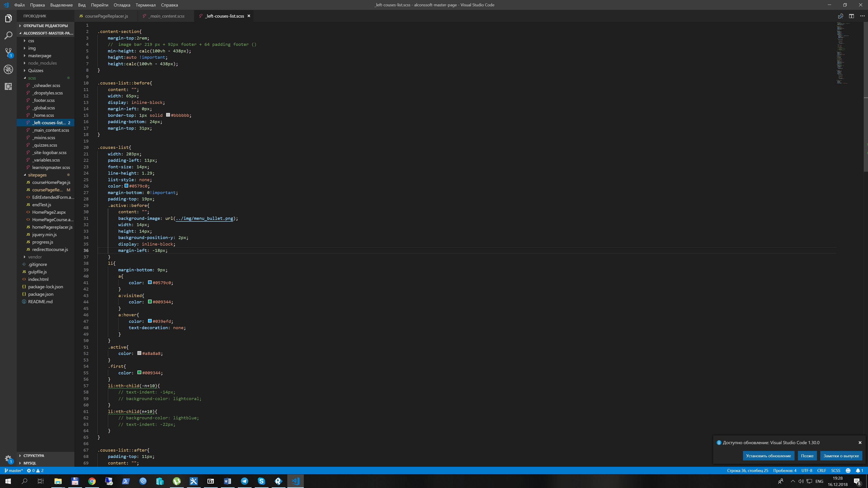Click errors and warnings indicator in status bar
The height and width of the screenshot is (488, 868).
tap(35, 470)
